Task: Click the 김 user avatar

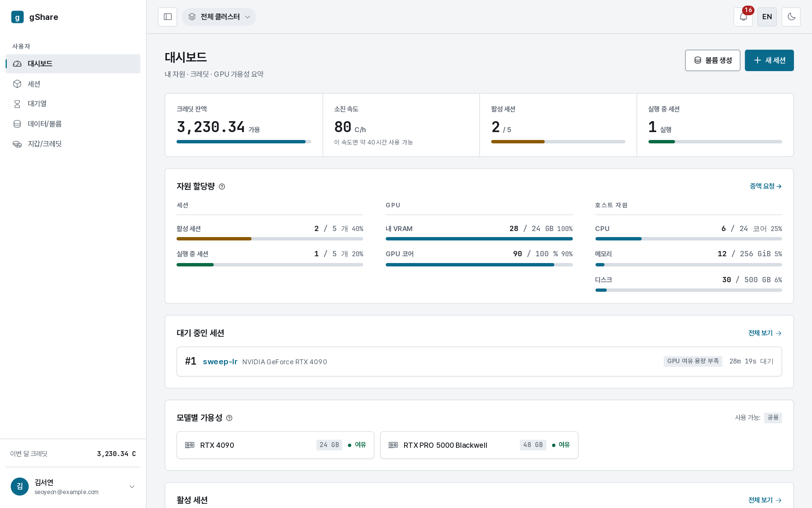Action: 20,487
